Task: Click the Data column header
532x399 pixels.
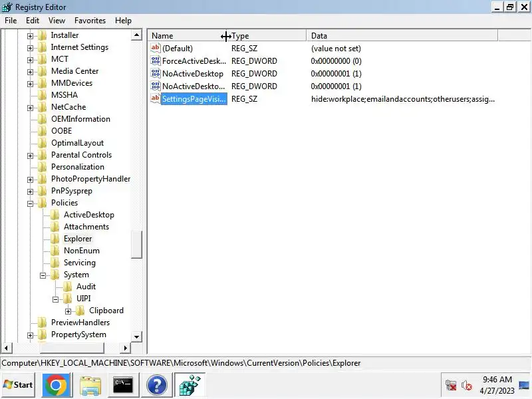Action: 402,36
